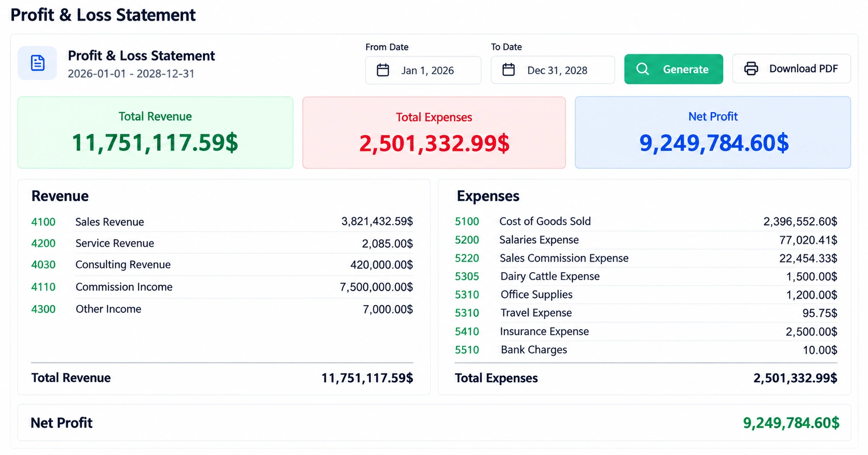Image resolution: width=868 pixels, height=455 pixels.
Task: Click the amount 3,821,432.59$
Action: click(x=377, y=221)
